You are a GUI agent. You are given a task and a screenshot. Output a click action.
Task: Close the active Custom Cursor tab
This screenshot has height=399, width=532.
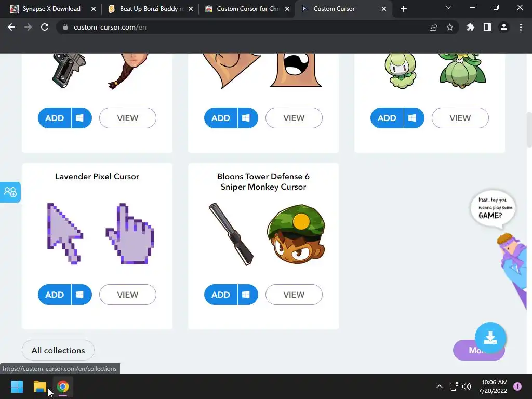[x=384, y=9]
